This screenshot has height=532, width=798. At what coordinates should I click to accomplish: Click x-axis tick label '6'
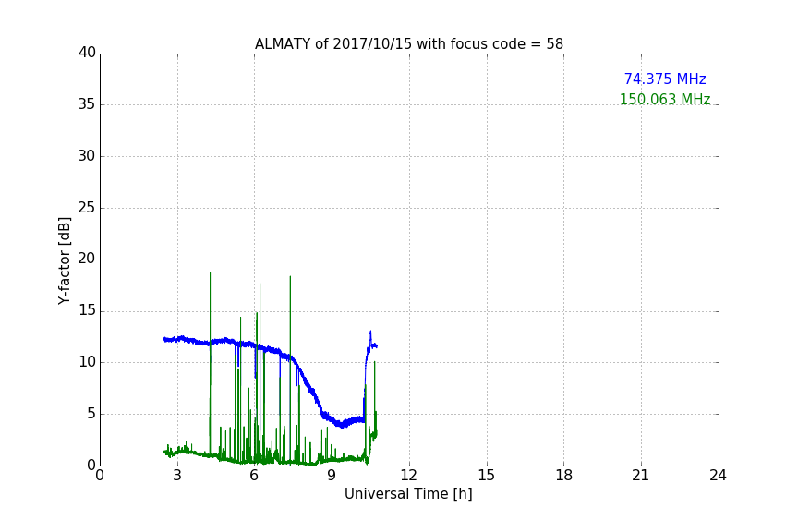pos(255,476)
